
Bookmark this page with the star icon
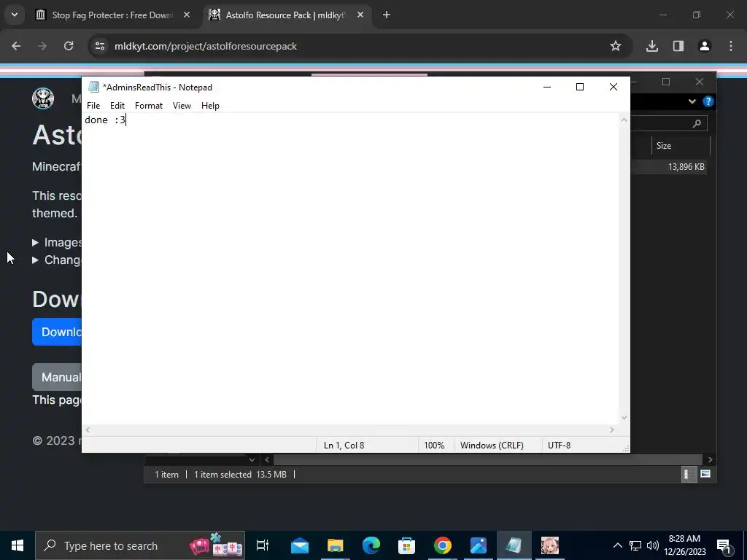click(x=616, y=46)
